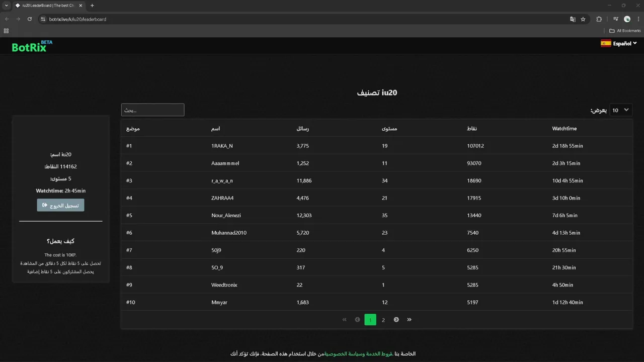Click points value 93070
Viewport: 644px width, 362px height.
coord(474,163)
